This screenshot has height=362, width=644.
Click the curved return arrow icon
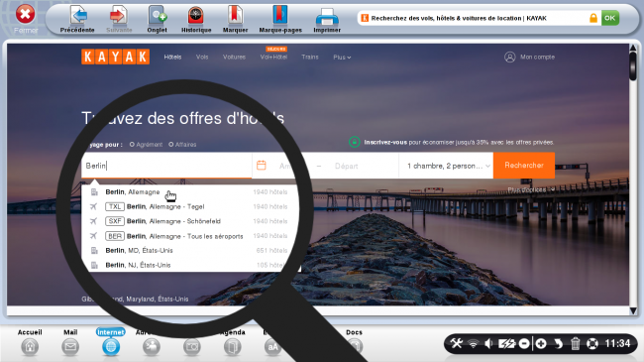pos(558,343)
